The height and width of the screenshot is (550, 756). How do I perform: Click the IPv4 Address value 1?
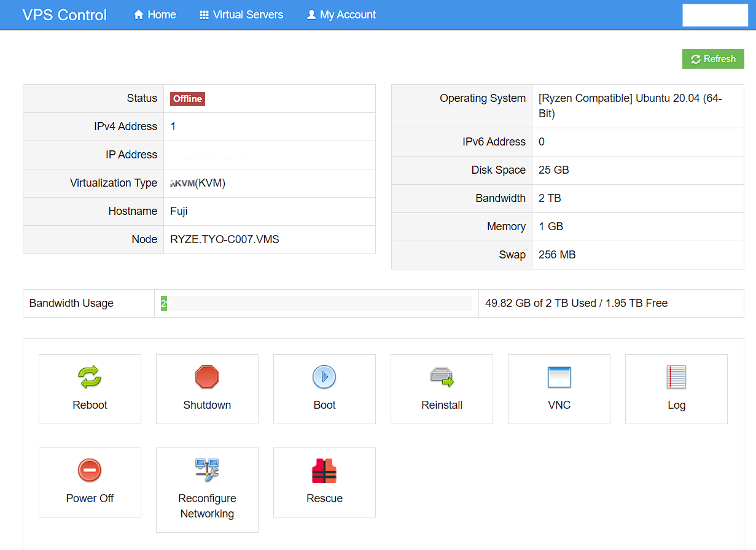coord(173,126)
